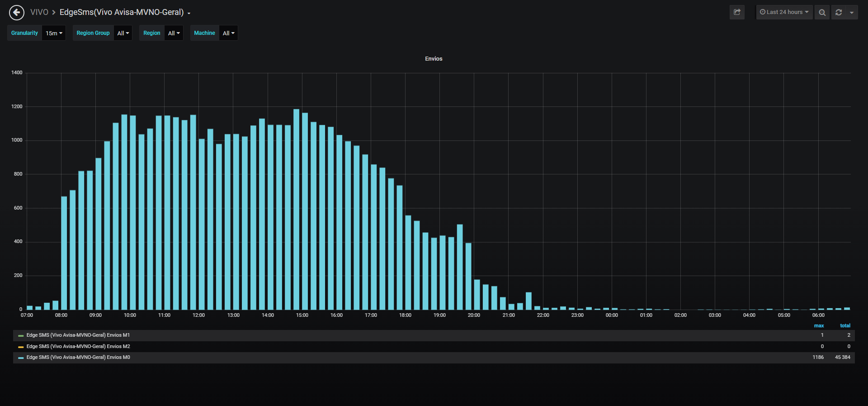Expand the Granularity 15m dropdown

(x=54, y=33)
